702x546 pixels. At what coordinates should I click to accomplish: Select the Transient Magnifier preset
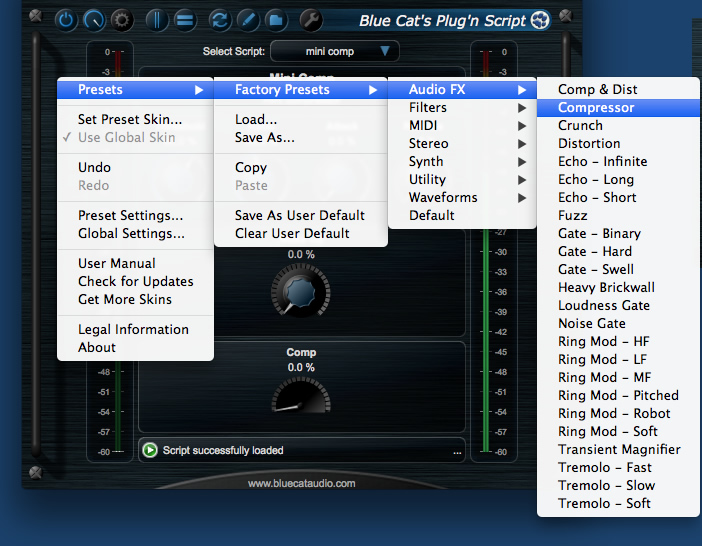[618, 449]
